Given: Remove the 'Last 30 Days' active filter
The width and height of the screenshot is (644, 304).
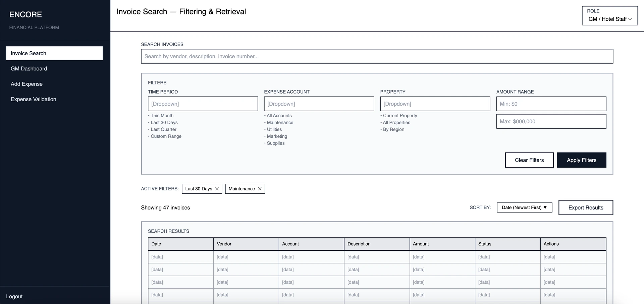Looking at the screenshot, I should pos(217,189).
